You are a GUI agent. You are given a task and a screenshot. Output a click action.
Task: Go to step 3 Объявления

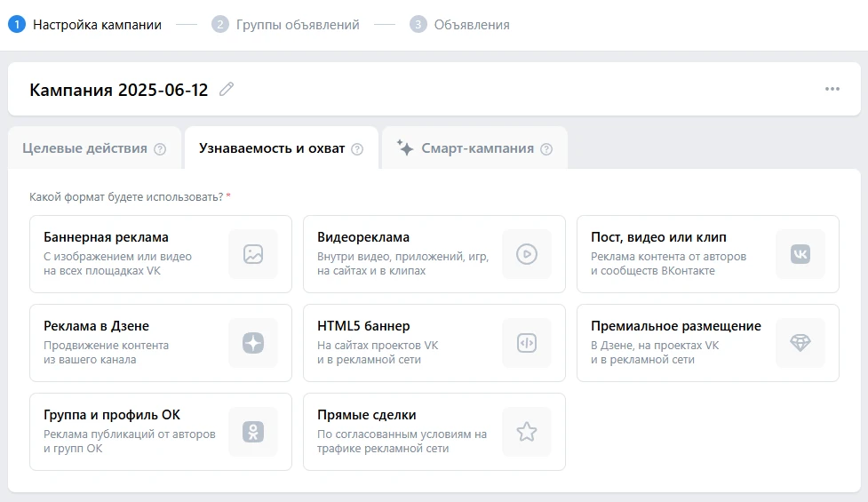pos(471,25)
